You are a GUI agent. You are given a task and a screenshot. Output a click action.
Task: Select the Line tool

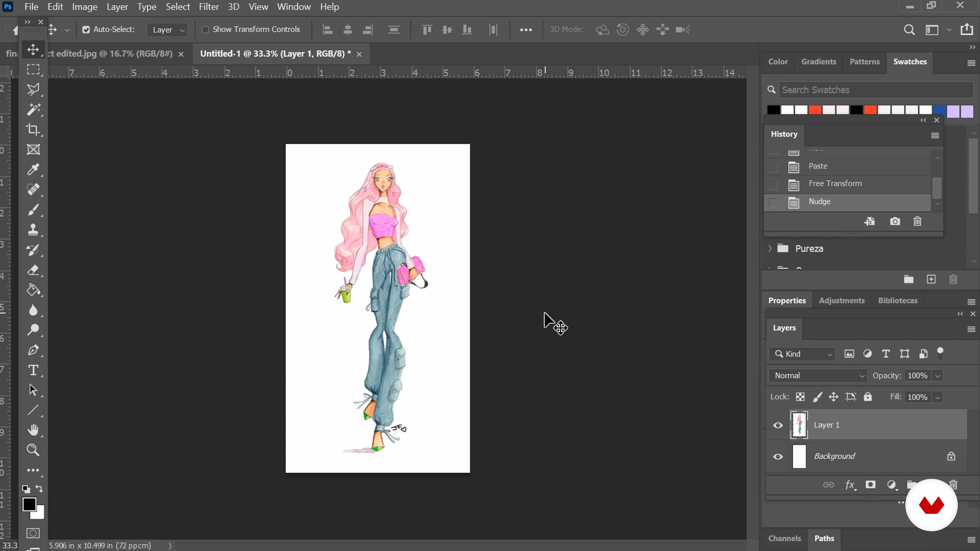click(33, 410)
